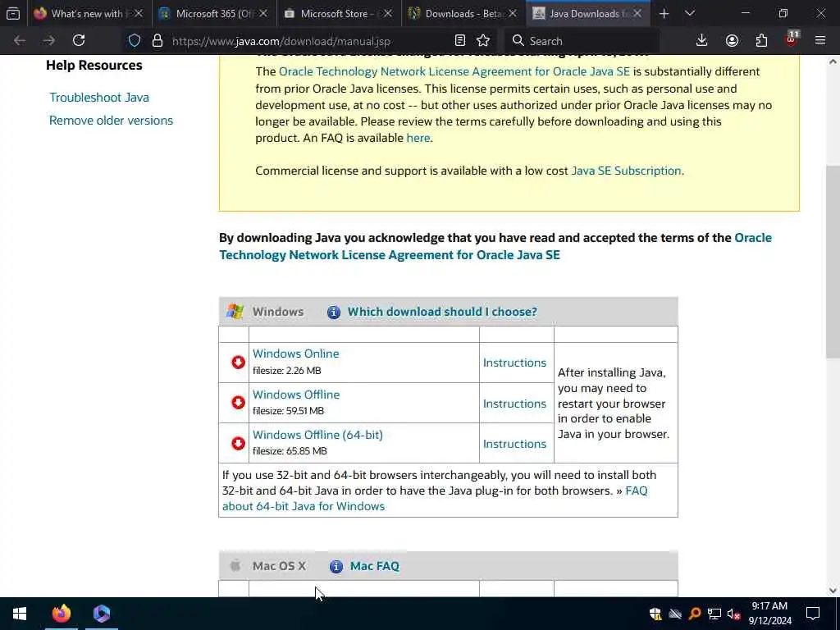This screenshot has width=840, height=630.
Task: Go forward using the browser forward arrow
Action: click(x=48, y=40)
